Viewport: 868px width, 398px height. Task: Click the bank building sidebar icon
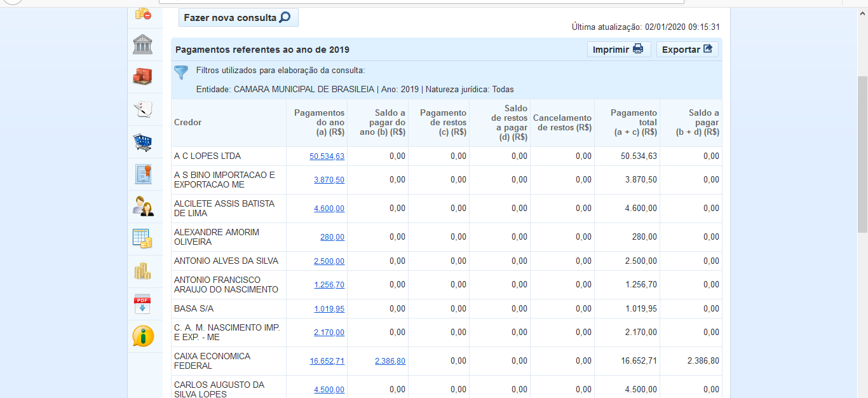coord(142,45)
